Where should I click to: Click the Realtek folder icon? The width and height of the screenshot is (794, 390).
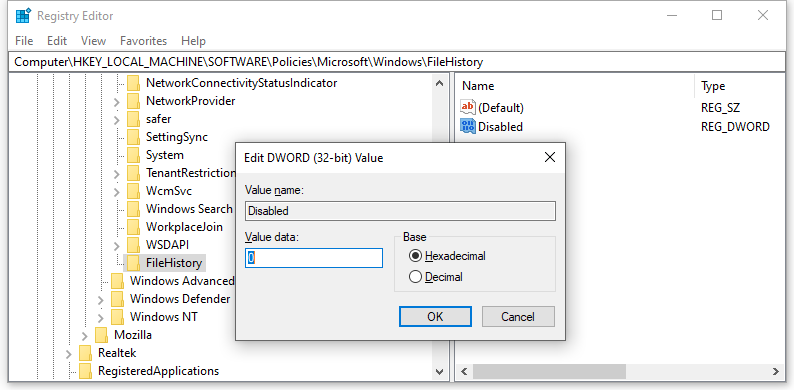(x=85, y=353)
